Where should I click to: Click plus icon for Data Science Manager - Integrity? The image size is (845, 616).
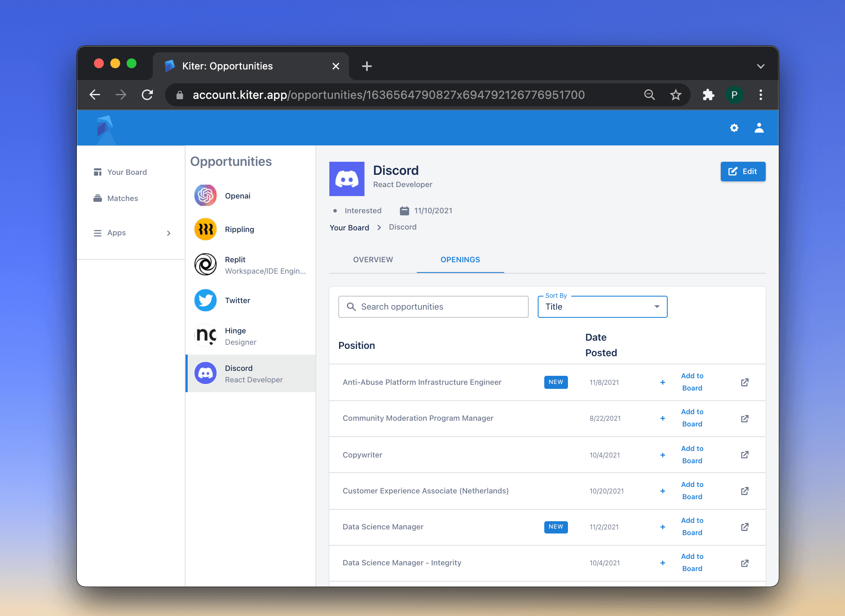click(x=662, y=563)
